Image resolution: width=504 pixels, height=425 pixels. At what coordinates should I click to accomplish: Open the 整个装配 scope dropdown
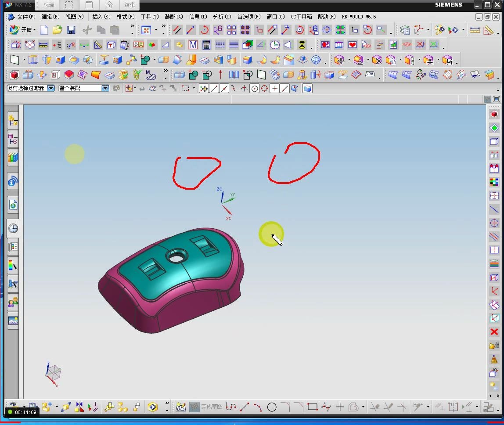[105, 88]
